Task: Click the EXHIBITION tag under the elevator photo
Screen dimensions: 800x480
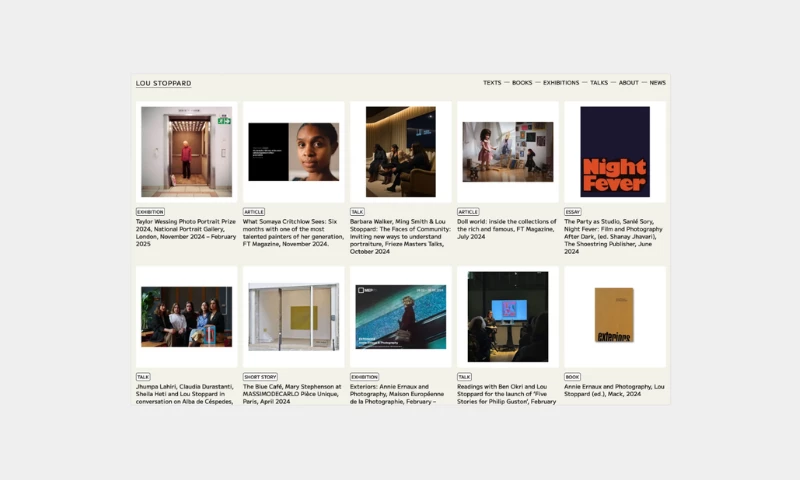Action: pos(150,212)
